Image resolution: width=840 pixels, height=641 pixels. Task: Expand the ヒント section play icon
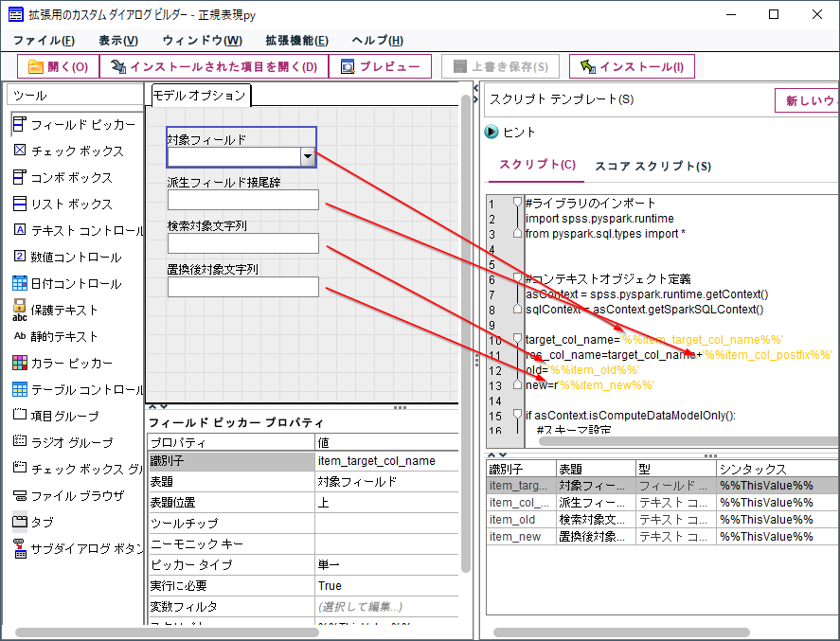(x=491, y=132)
